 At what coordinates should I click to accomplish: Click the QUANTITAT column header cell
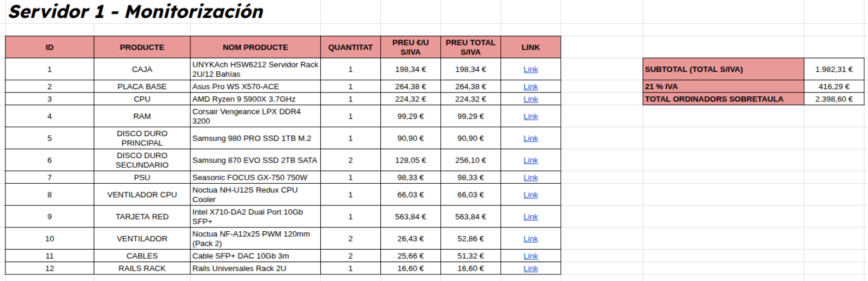[x=350, y=48]
